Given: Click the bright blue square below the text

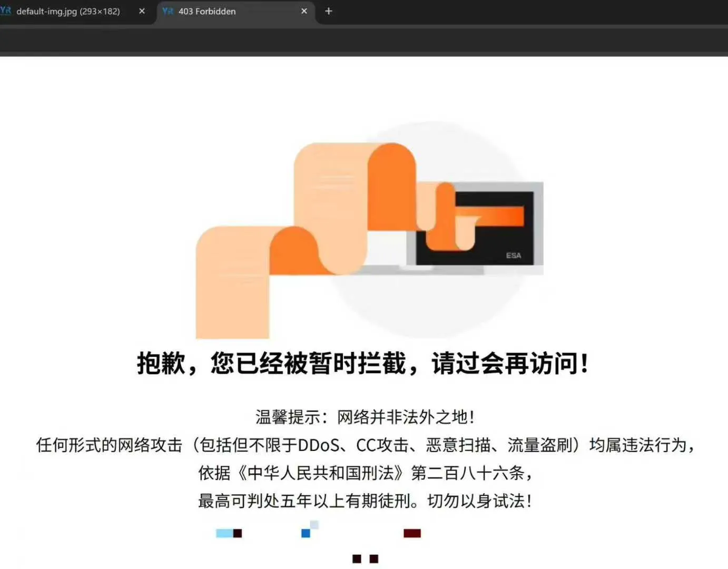Looking at the screenshot, I should (x=306, y=533).
